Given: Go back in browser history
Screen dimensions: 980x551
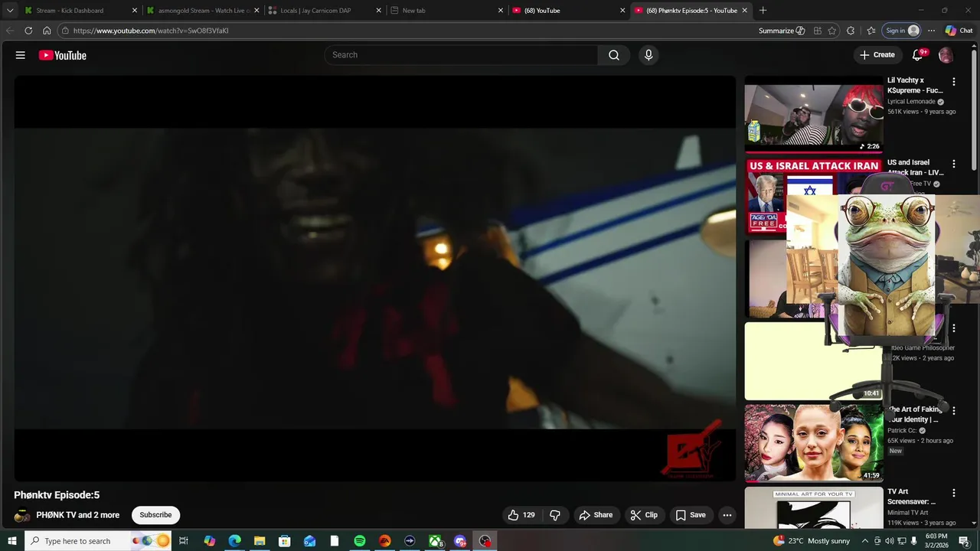Looking at the screenshot, I should (10, 31).
